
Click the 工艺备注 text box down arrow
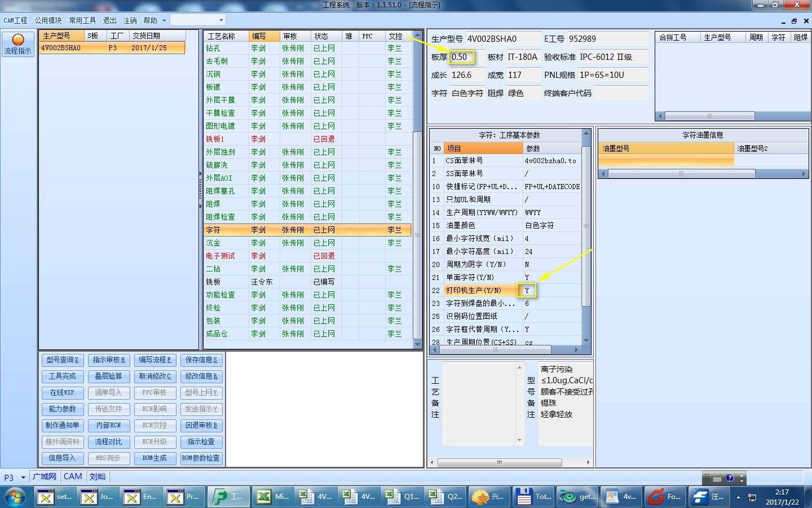pyautogui.click(x=519, y=440)
